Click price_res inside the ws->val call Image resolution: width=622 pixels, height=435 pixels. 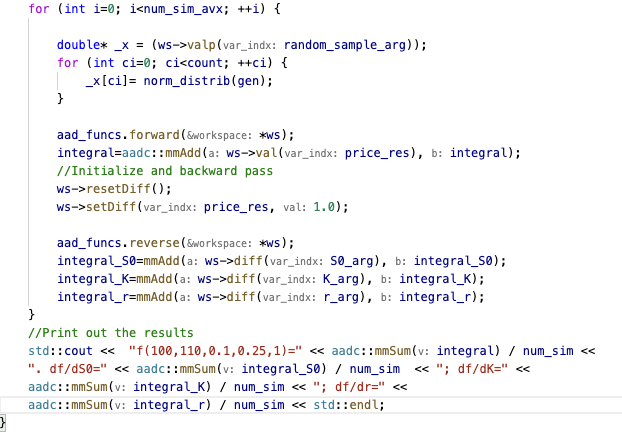[377, 153]
